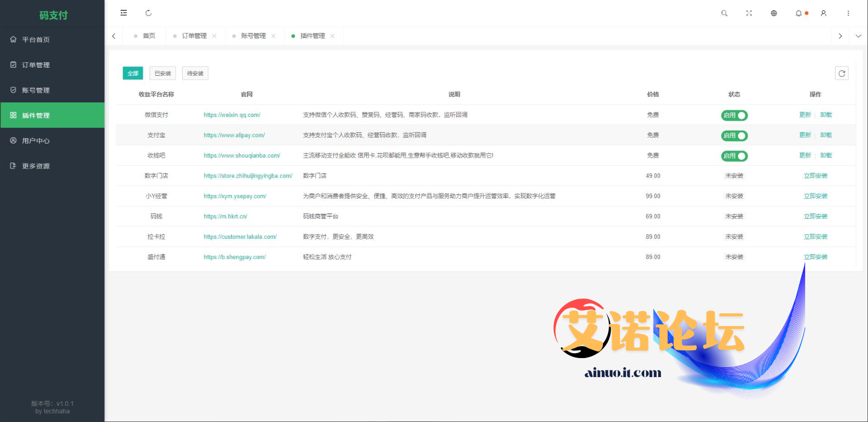Select the 插件管理 tab

[x=313, y=36]
